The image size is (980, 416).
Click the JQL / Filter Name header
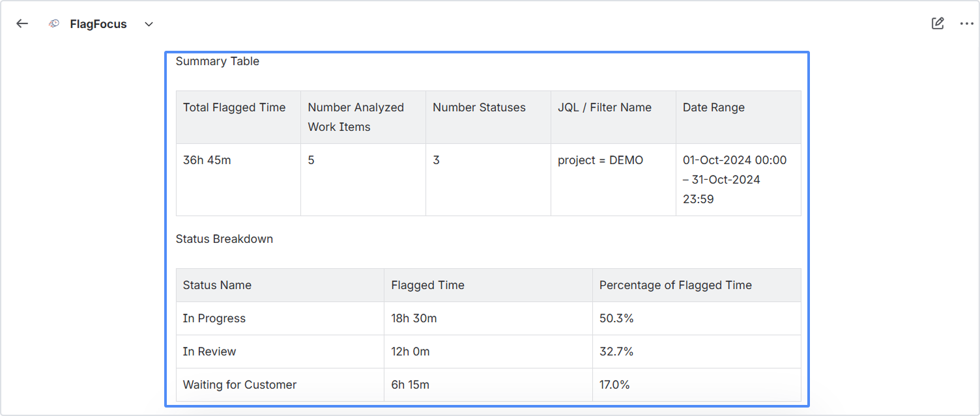click(613, 117)
